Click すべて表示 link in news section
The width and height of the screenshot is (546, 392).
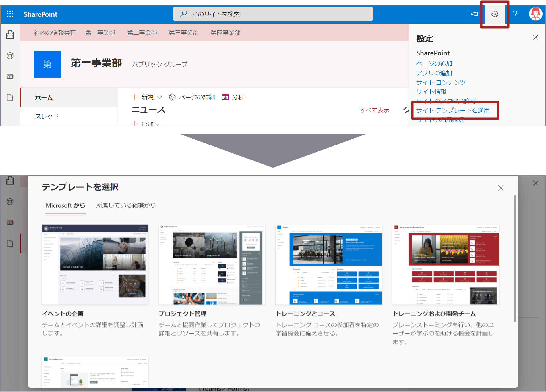click(375, 110)
